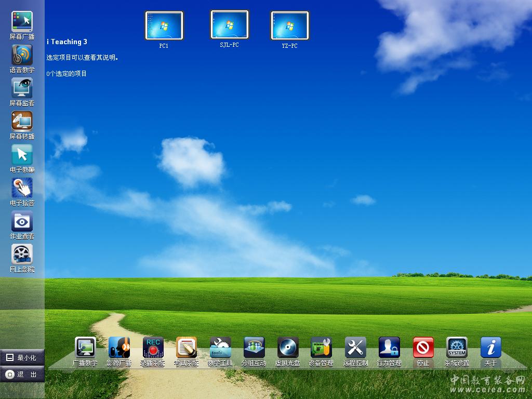The height and width of the screenshot is (399, 532).
Task: Open 教学工具 teaching tools
Action: (x=220, y=348)
